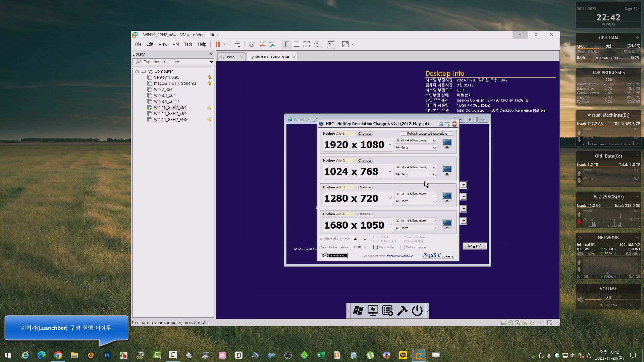The height and width of the screenshot is (362, 644).
Task: Open the Tabs menu
Action: (189, 44)
